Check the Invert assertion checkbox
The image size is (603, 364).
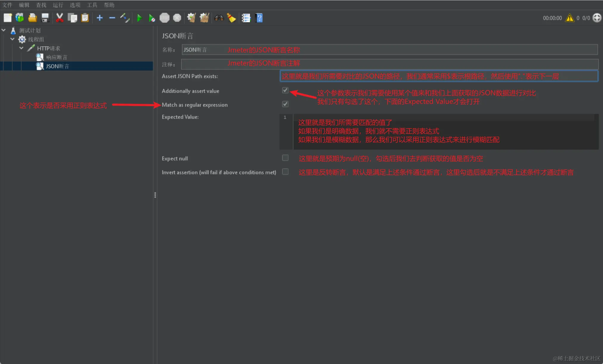point(285,172)
